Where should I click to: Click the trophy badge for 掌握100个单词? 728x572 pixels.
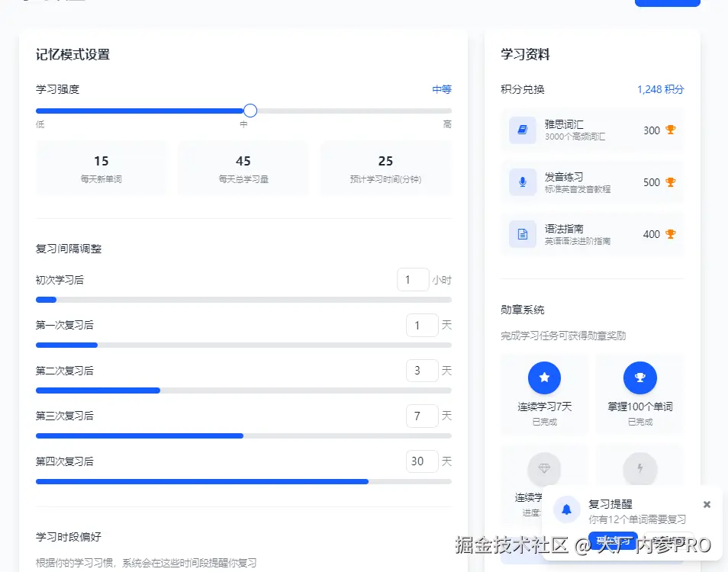(x=639, y=378)
